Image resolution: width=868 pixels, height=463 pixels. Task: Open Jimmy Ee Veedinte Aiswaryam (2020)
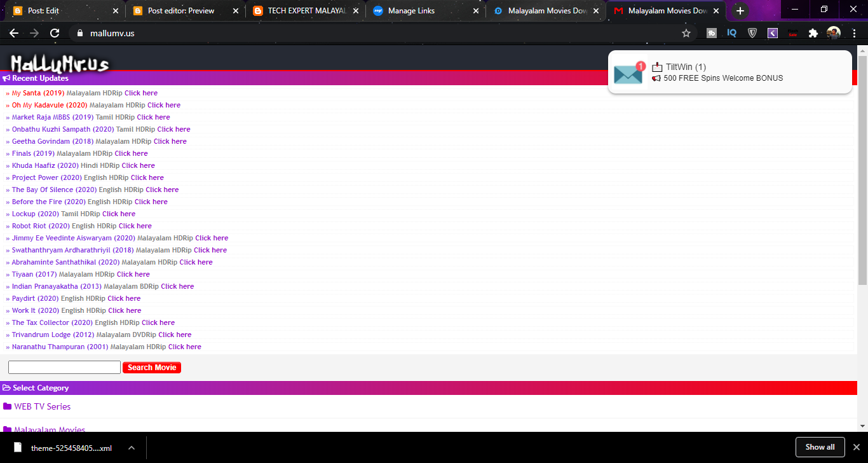click(x=74, y=238)
